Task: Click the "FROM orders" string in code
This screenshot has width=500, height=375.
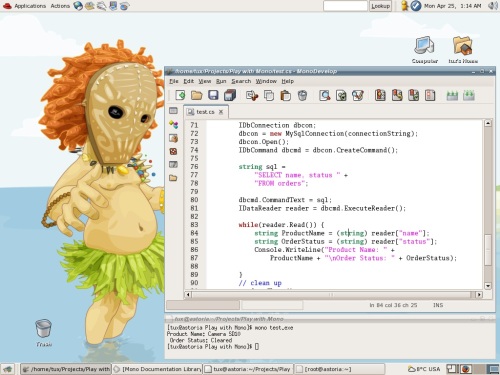Action: [281, 183]
